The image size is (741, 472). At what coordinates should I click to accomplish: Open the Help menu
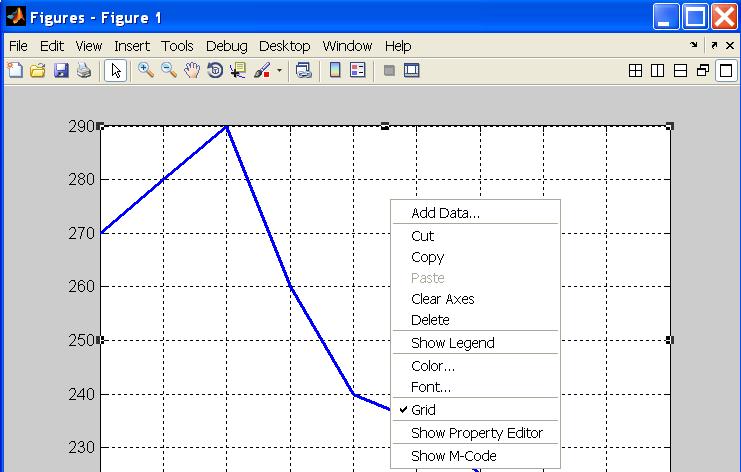398,46
